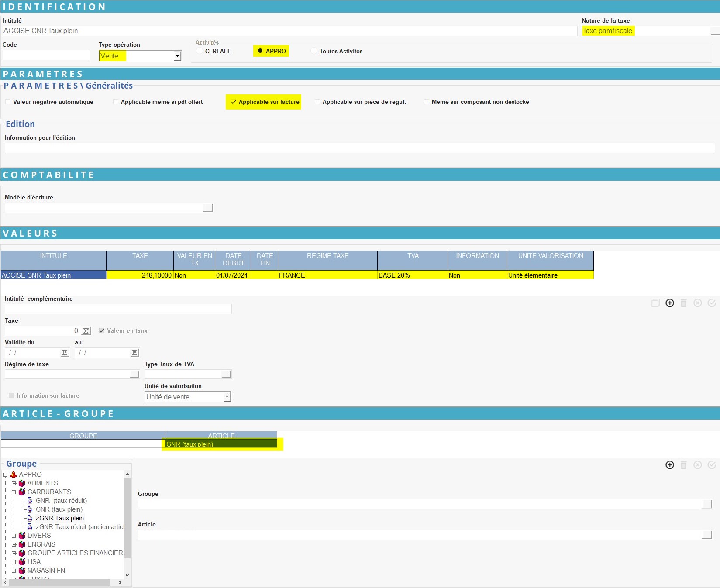Viewport: 720px width, 588px height.
Task: Click the add (plus) icon in Groupe section
Action: (x=669, y=465)
